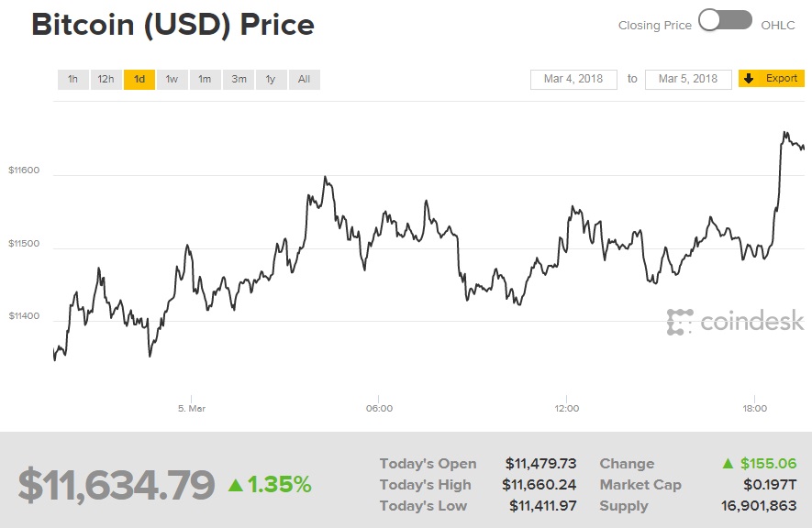
Task: Select the 1y yearly range
Action: tap(271, 79)
